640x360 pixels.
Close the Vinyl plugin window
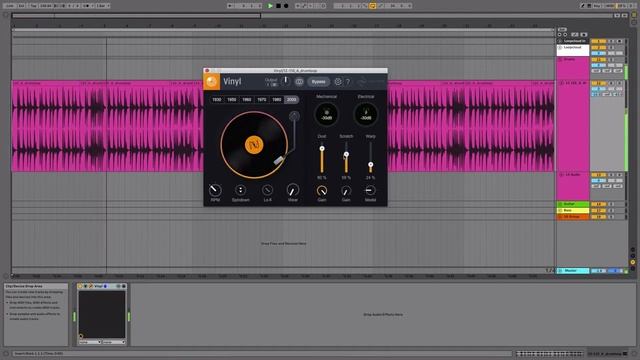207,71
